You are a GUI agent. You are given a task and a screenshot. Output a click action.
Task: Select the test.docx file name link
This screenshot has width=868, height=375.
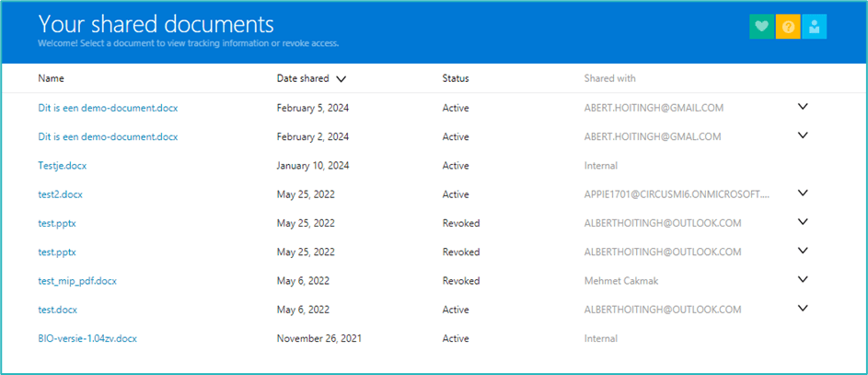tap(58, 310)
